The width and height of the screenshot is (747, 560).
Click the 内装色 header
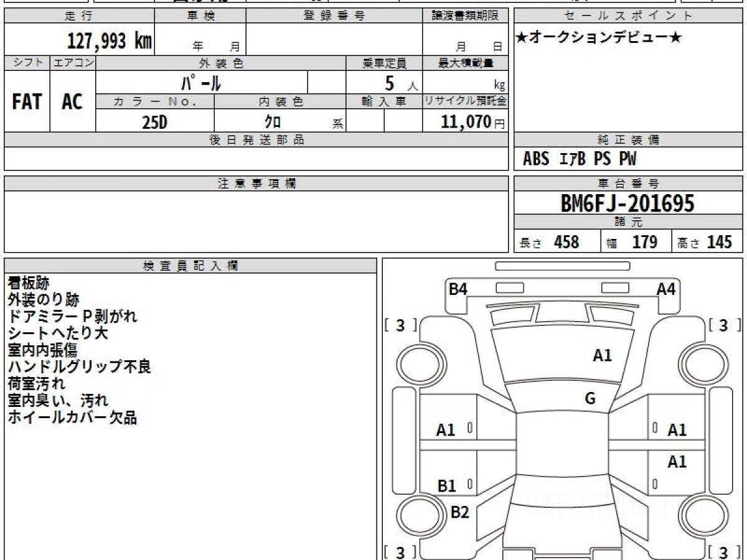pos(280,102)
